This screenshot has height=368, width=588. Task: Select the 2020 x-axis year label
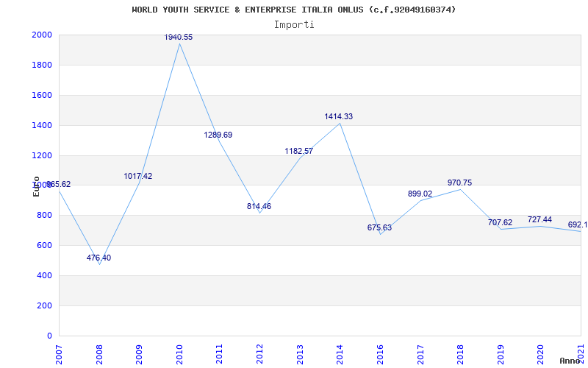coord(540,354)
